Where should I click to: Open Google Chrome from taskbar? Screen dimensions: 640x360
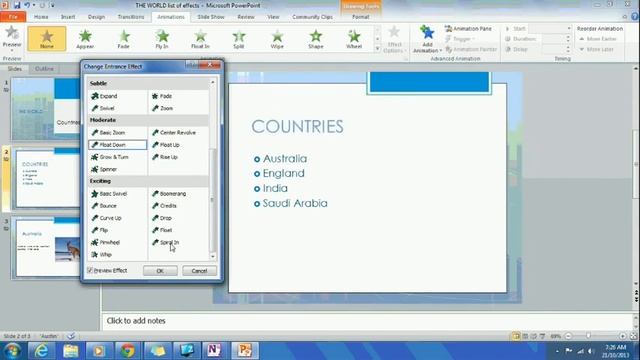[x=128, y=351]
